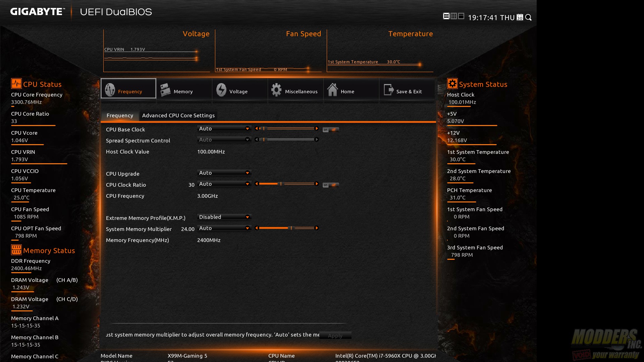This screenshot has height=362, width=644.
Task: Open the Miscellaneous menu
Action: tap(296, 89)
